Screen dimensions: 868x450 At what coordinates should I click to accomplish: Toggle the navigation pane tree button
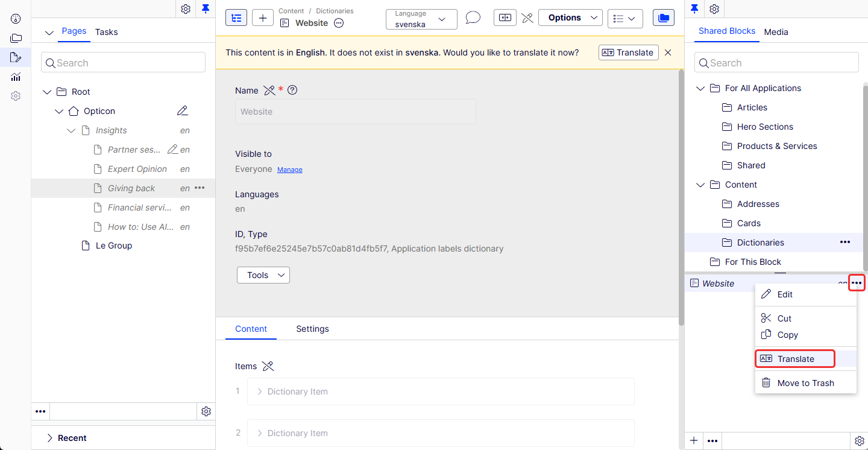pos(236,17)
